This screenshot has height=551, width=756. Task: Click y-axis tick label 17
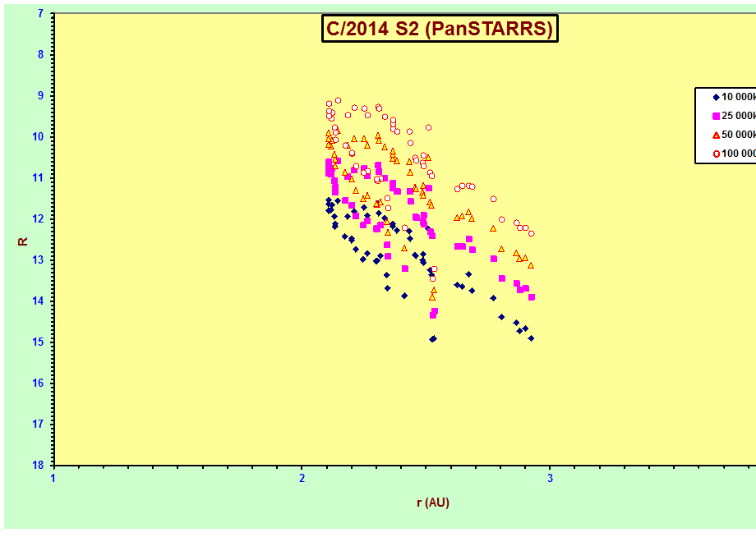(x=38, y=425)
